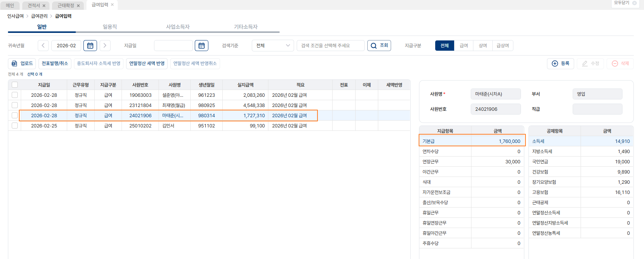Click the 연장근무 30,000 amount cell

tap(498, 161)
